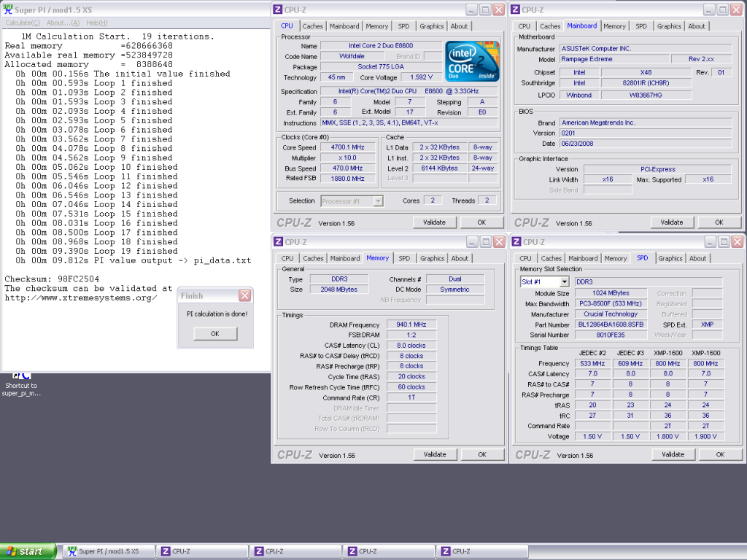This screenshot has width=747, height=560.
Task: Open the About menu in Super PI
Action: [63, 23]
